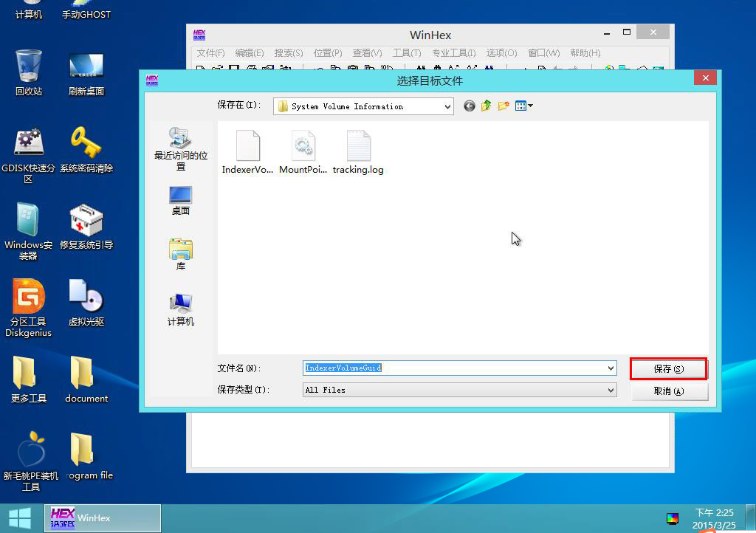Open WinHex 位置(P) menu
Screen dimensions: 756x533
[327, 53]
